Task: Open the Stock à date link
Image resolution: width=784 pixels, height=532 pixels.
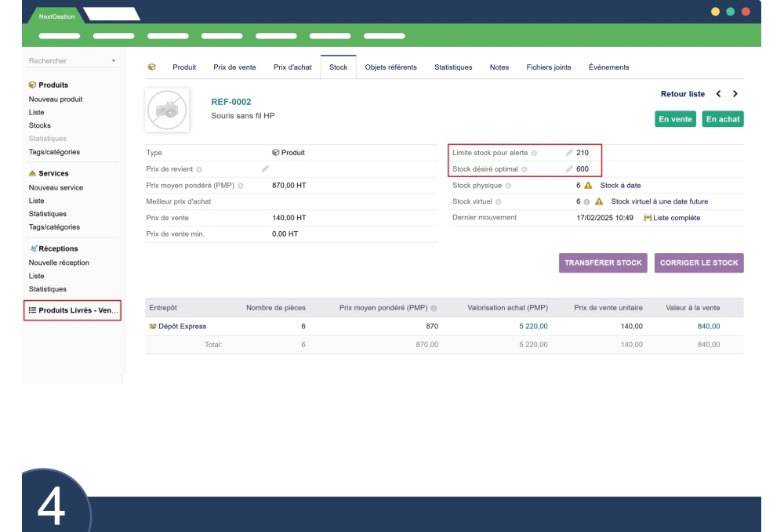Action: (621, 185)
